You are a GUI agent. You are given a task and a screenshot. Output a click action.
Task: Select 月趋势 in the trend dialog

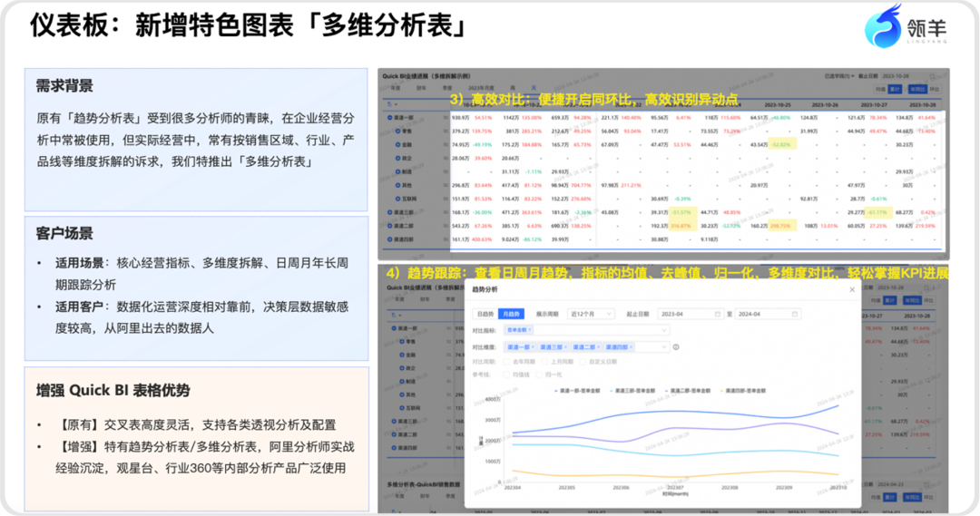click(x=511, y=314)
